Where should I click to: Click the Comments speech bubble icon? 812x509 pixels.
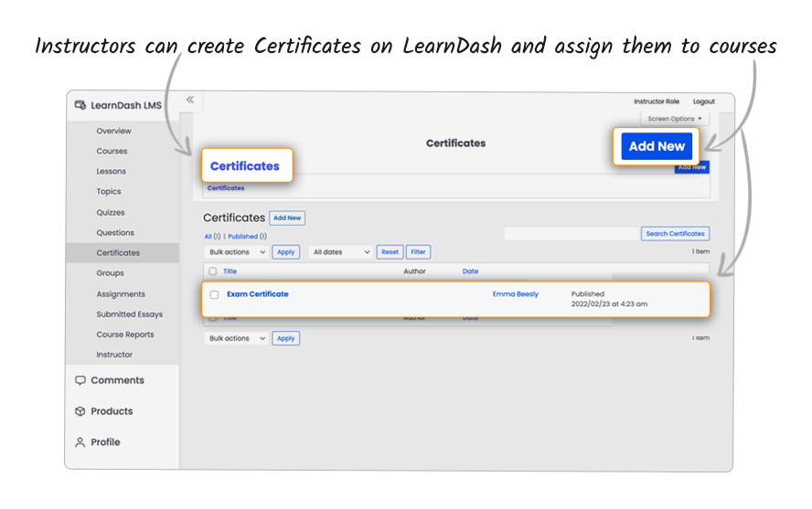point(80,380)
